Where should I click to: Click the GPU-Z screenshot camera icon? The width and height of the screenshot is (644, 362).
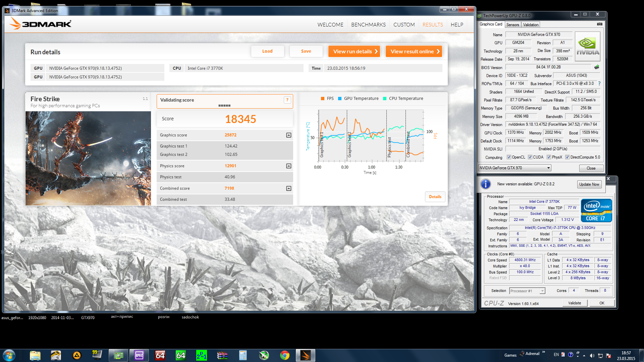point(600,24)
